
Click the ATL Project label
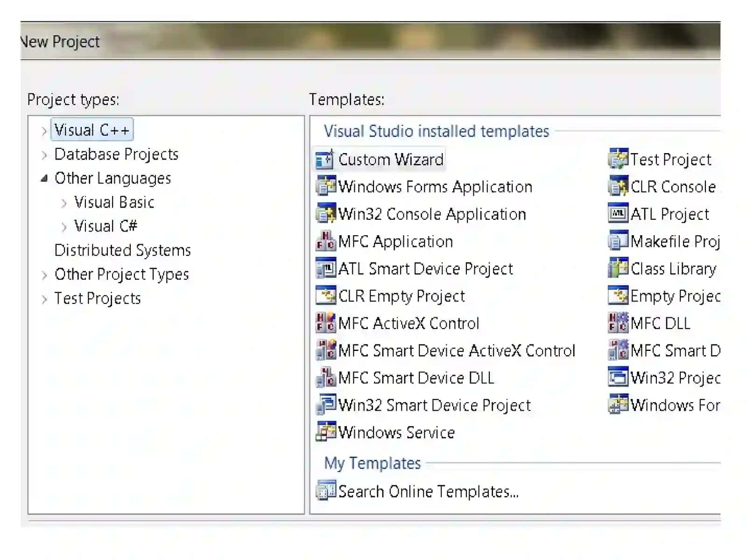coord(670,214)
